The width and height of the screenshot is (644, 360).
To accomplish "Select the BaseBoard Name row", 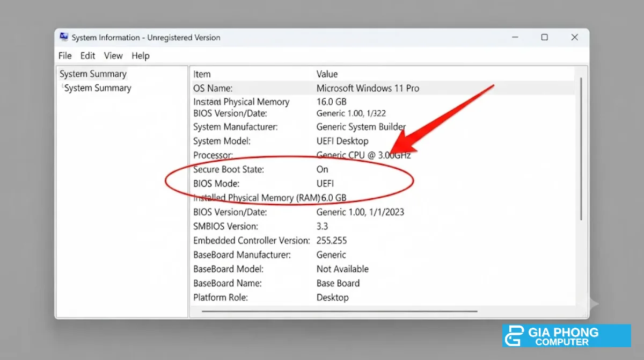I will pos(228,283).
